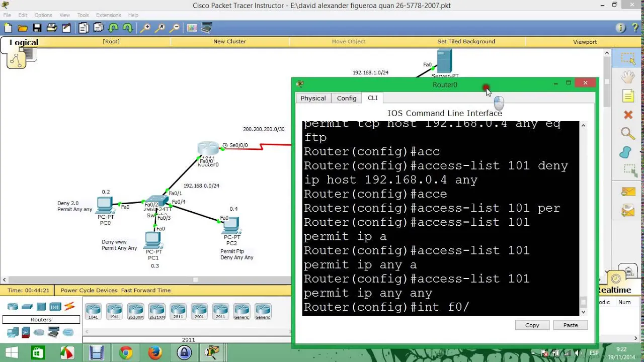Select the Hubs device category icon
The height and width of the screenshot is (362, 644).
click(41, 307)
